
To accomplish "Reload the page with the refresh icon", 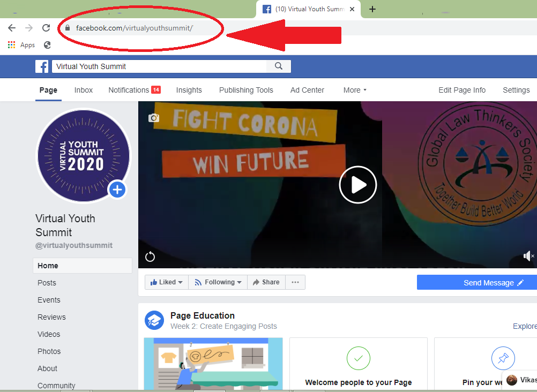I will coord(46,28).
